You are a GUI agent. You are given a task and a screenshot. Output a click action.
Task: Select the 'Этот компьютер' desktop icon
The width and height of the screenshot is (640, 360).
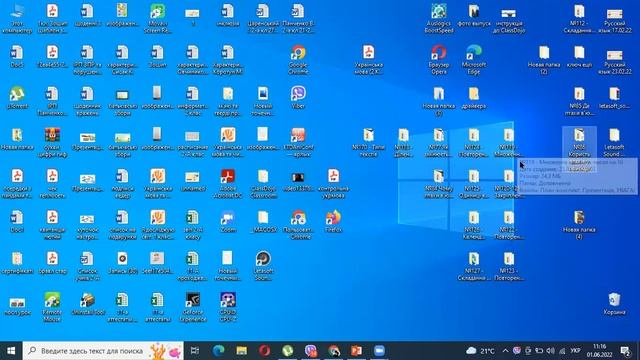pos(17,19)
